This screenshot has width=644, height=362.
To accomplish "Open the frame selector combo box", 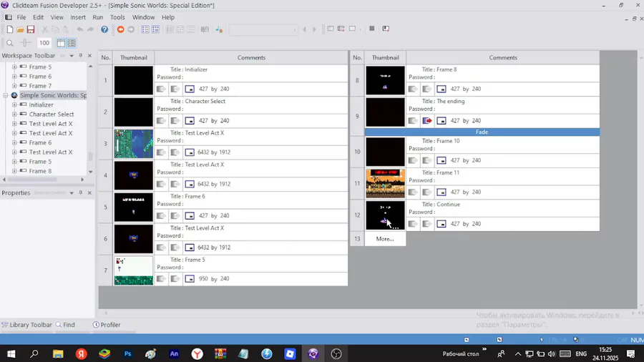I will coord(263,29).
